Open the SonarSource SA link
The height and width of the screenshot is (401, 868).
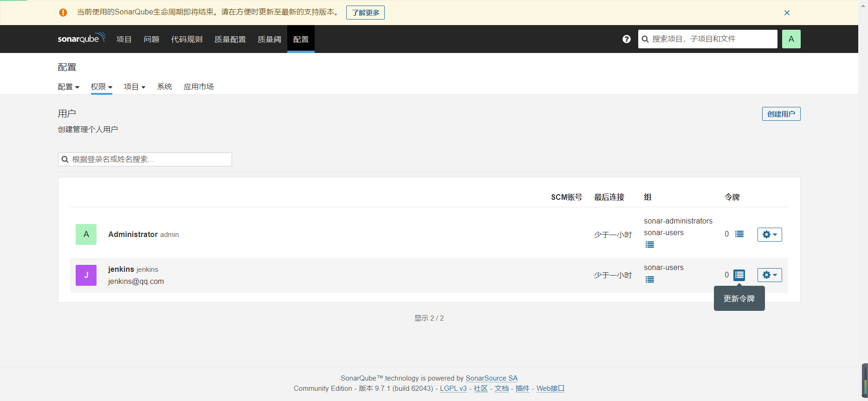tap(492, 378)
